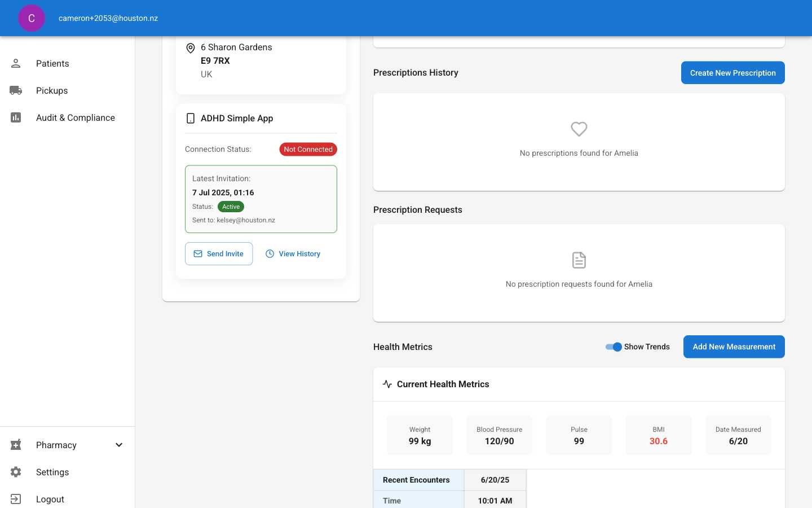812x508 pixels.
Task: Click the Logout exit icon
Action: (16, 499)
